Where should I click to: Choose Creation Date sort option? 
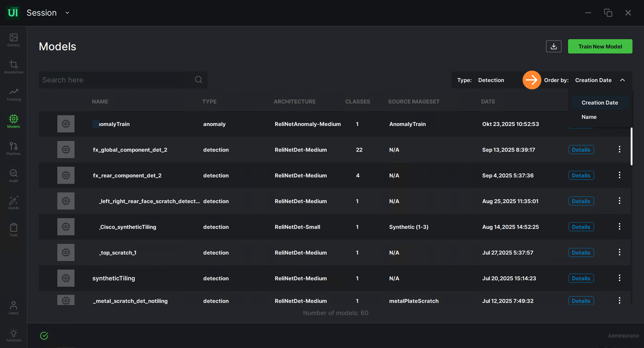599,103
